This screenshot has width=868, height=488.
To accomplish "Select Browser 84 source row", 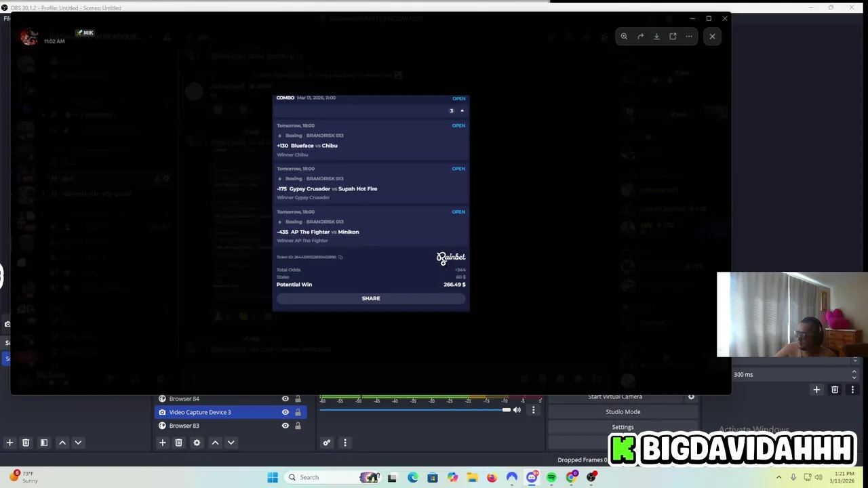I will tap(231, 399).
